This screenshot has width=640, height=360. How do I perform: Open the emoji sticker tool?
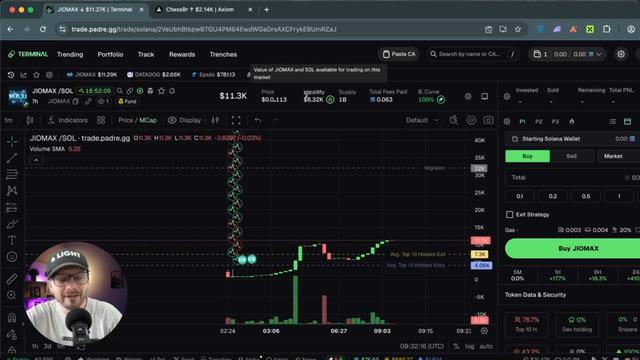[x=12, y=257]
